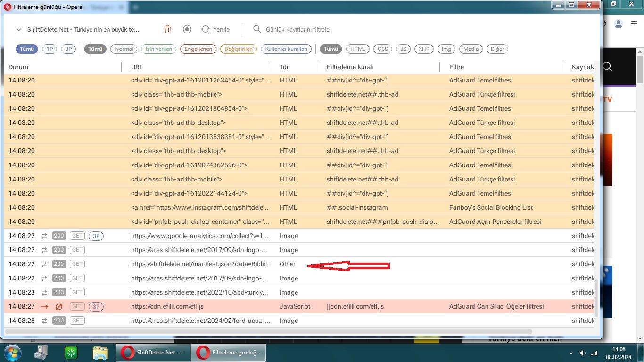This screenshot has width=644, height=362.
Task: Open the Windows Start menu
Action: click(11, 352)
